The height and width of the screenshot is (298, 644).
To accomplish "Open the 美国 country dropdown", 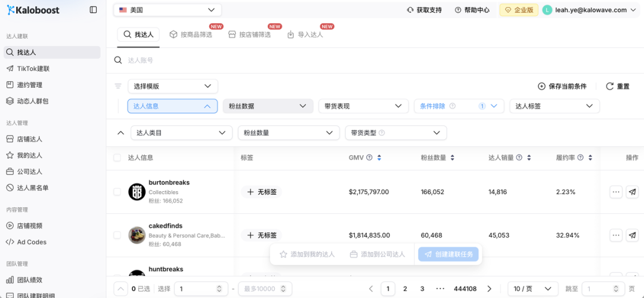I will pyautogui.click(x=168, y=10).
